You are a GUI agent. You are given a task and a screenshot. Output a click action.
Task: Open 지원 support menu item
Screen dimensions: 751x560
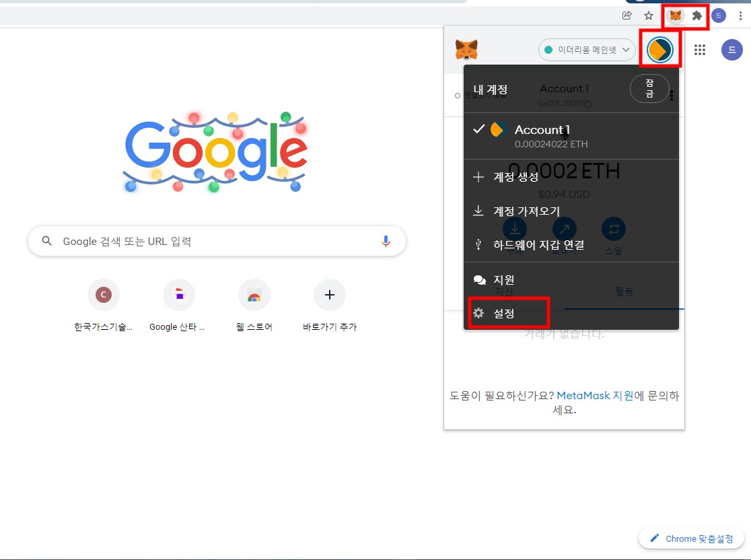[571, 280]
